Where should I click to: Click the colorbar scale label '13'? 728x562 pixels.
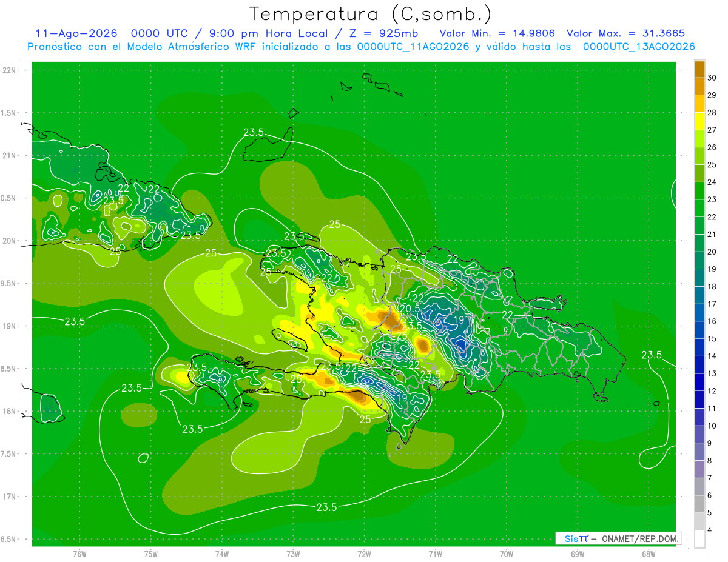[x=712, y=374]
